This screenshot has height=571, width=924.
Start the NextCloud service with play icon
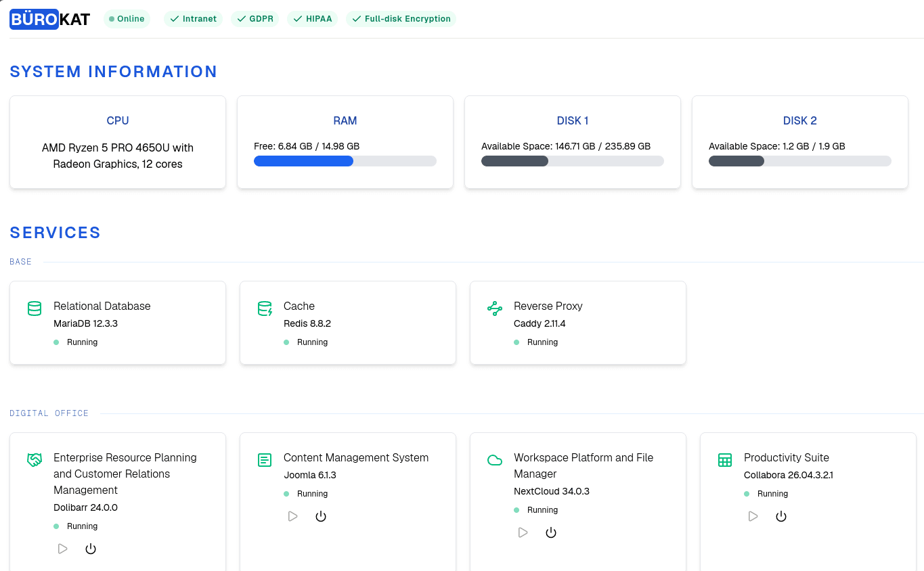pyautogui.click(x=523, y=532)
